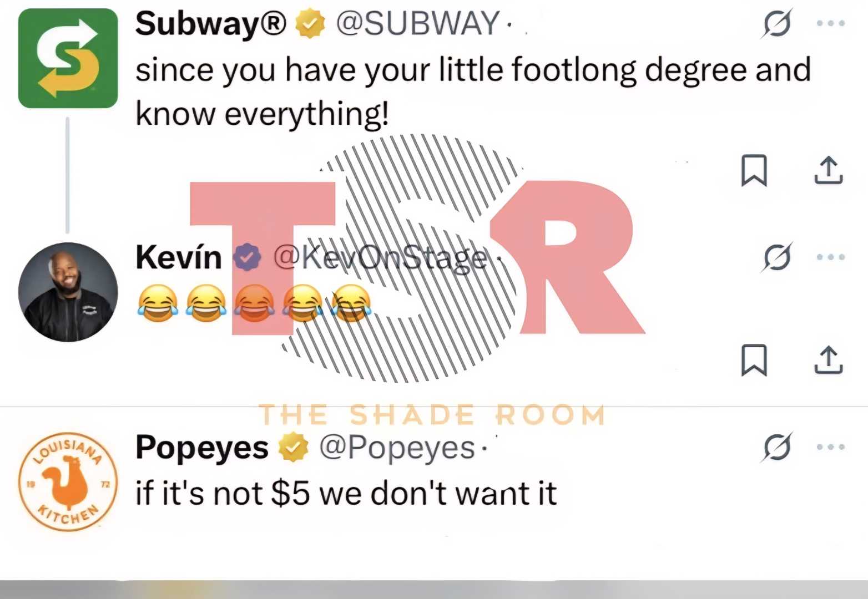Open more options on Kevín's tweet
The height and width of the screenshot is (599, 868).
coord(830,257)
